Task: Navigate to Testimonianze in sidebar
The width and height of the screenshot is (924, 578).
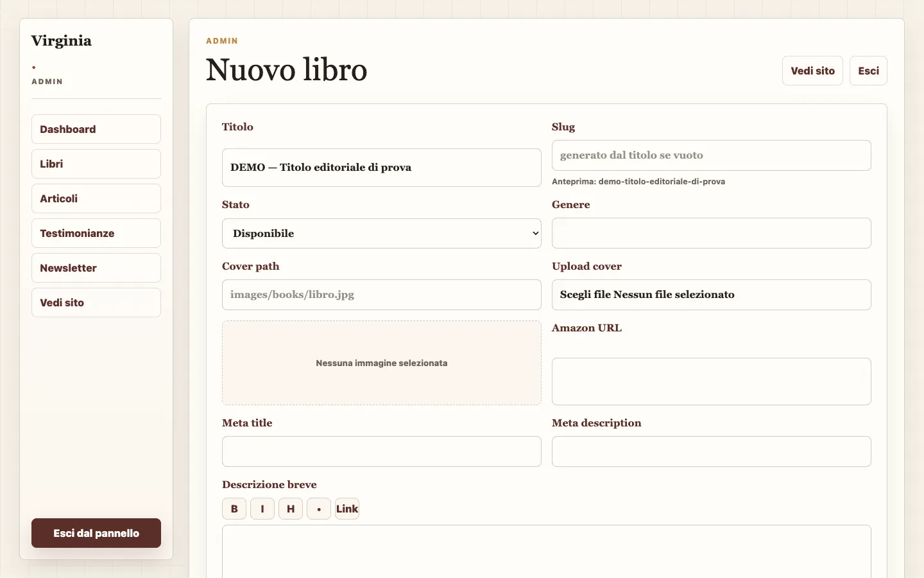Action: click(x=96, y=233)
